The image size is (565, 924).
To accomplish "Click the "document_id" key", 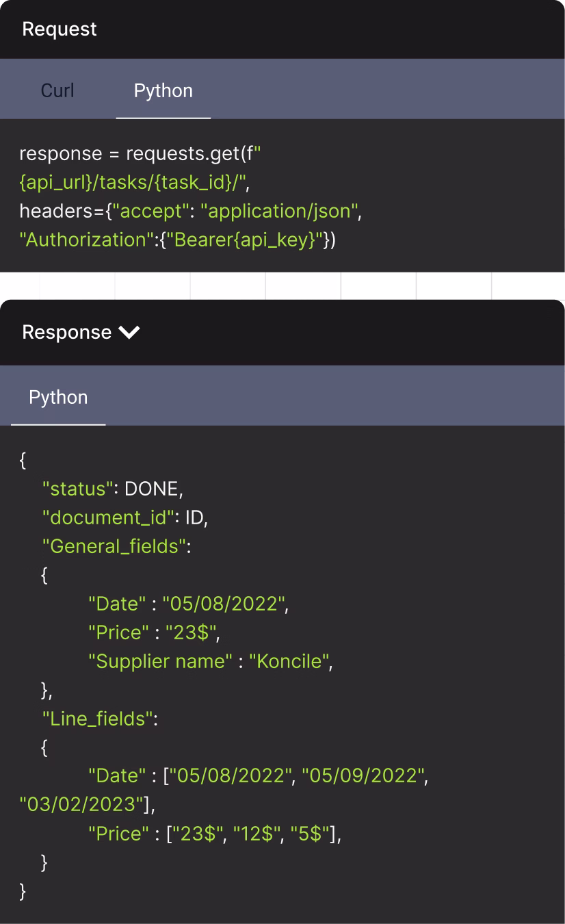I will 108,517.
